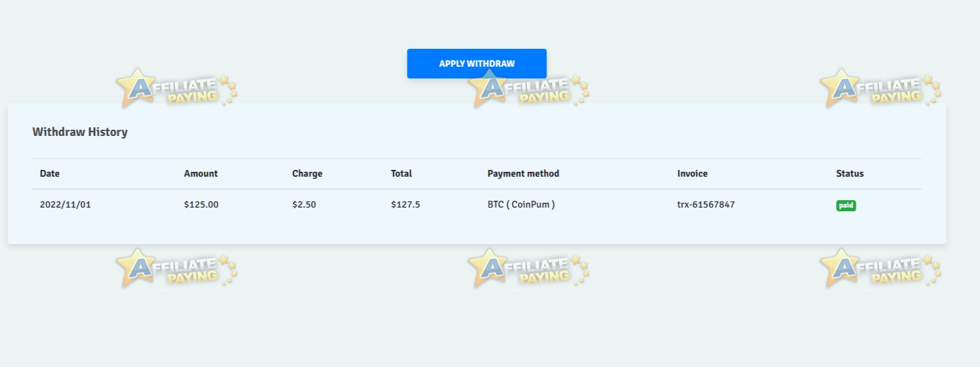Click the Withdraw History heading
980x367 pixels.
point(80,132)
